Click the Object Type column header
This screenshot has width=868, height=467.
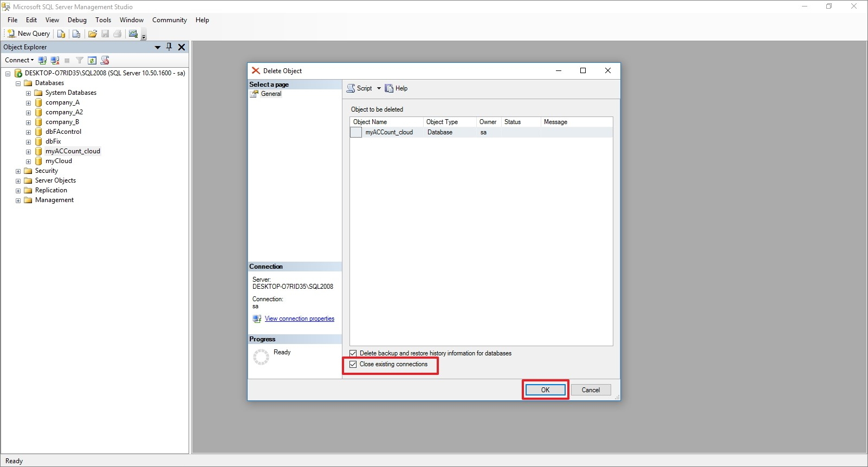[449, 122]
